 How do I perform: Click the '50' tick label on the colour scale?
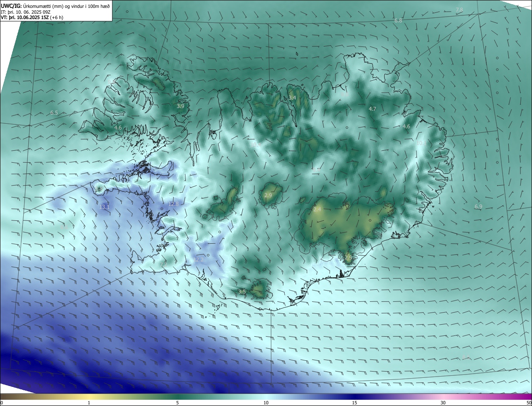[529, 403]
